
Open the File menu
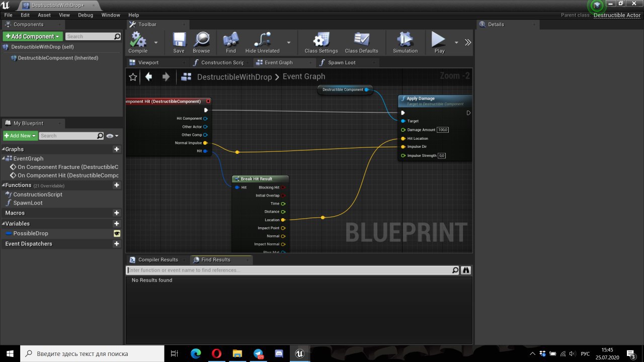coord(8,15)
